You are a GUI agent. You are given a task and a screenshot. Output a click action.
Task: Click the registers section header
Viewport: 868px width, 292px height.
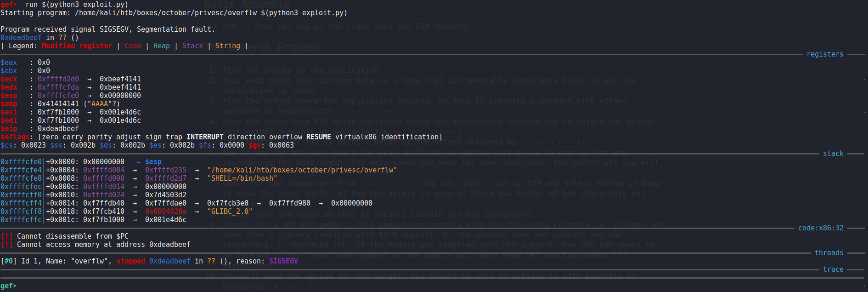824,54
